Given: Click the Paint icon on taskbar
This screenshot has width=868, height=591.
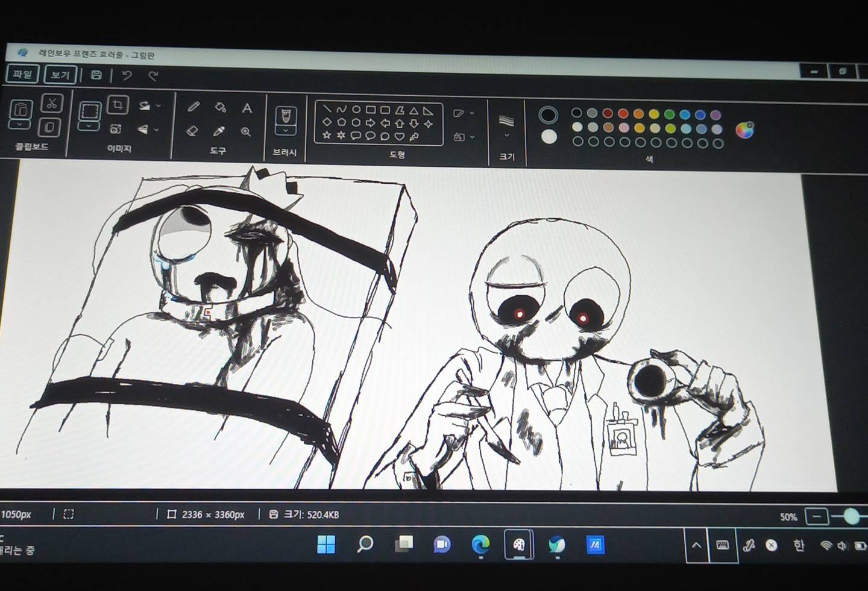Looking at the screenshot, I should click(518, 545).
